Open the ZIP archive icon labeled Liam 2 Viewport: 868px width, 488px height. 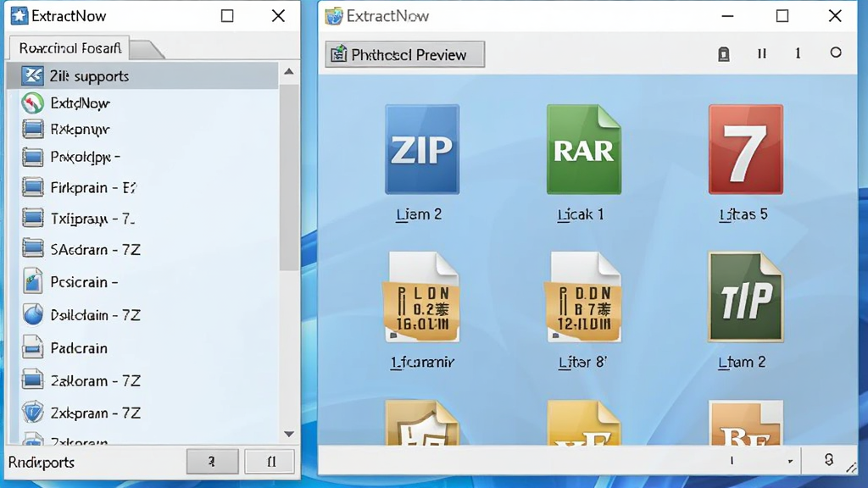point(422,149)
